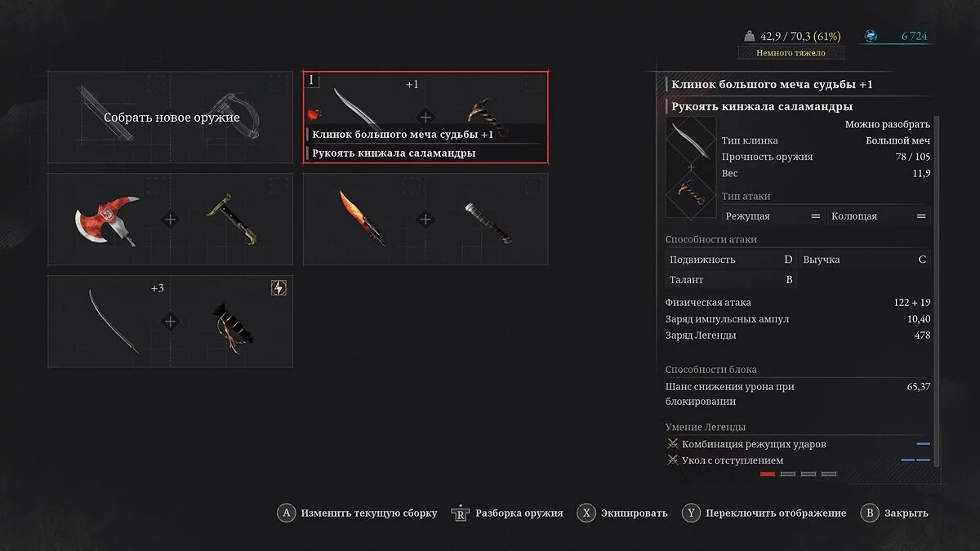Click the weight icon beside 42,9 / 70,3

point(750,37)
